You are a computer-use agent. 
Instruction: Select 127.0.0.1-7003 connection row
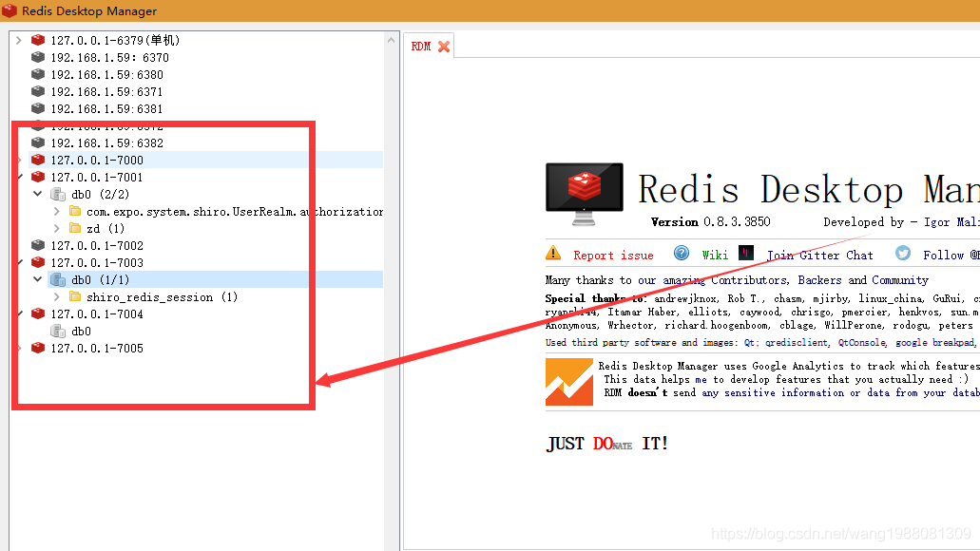[x=97, y=262]
